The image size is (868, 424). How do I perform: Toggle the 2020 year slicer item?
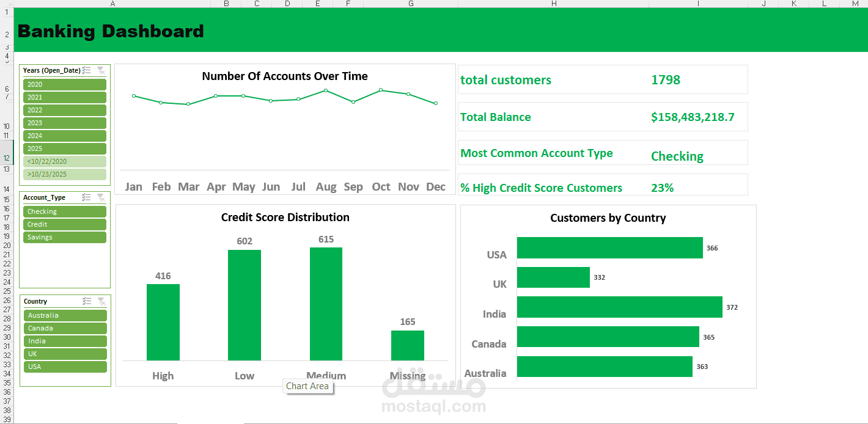(65, 84)
